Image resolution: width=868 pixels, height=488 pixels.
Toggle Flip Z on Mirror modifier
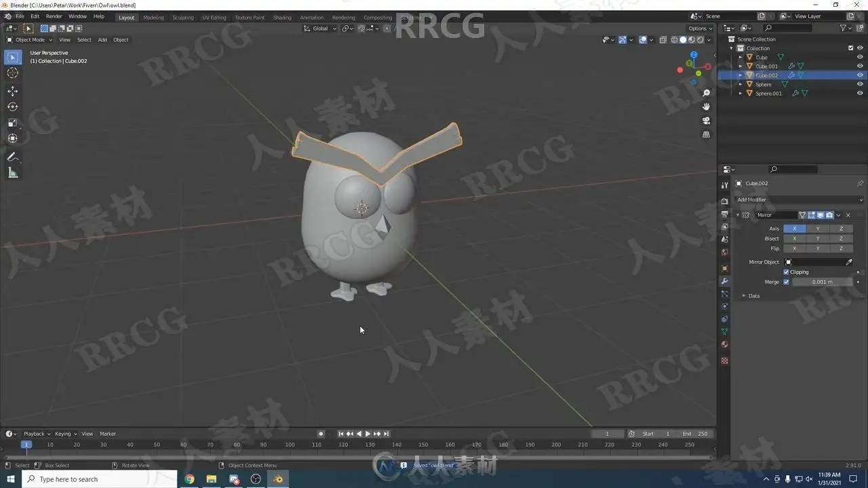[x=841, y=249]
